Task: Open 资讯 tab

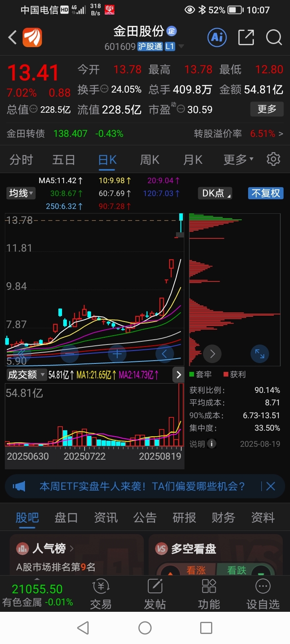Action: pos(106,517)
